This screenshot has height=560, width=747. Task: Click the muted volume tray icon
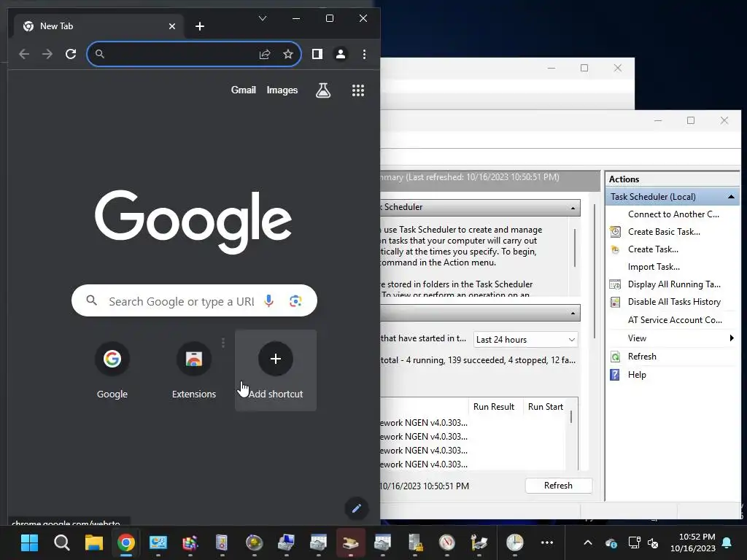(653, 542)
